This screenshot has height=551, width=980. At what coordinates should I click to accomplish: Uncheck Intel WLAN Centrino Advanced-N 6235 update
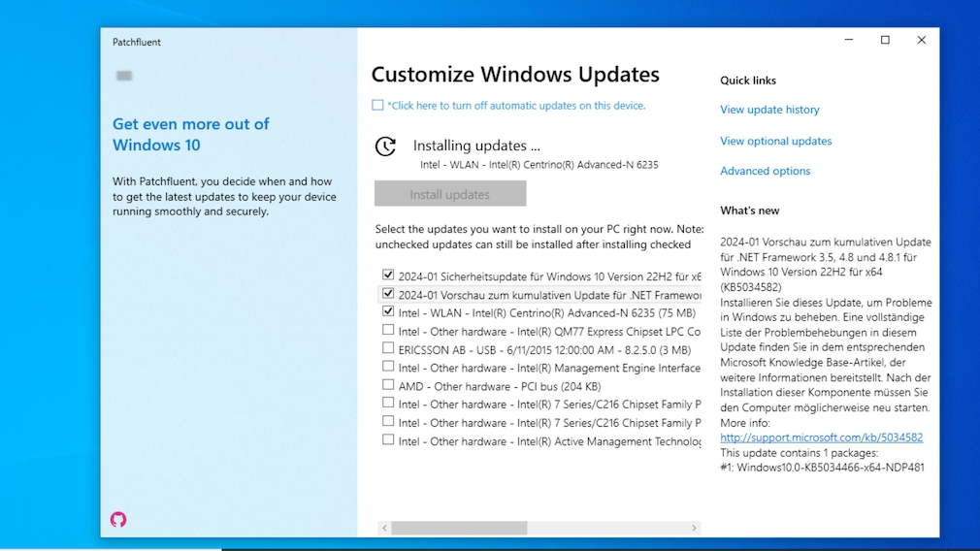(388, 311)
